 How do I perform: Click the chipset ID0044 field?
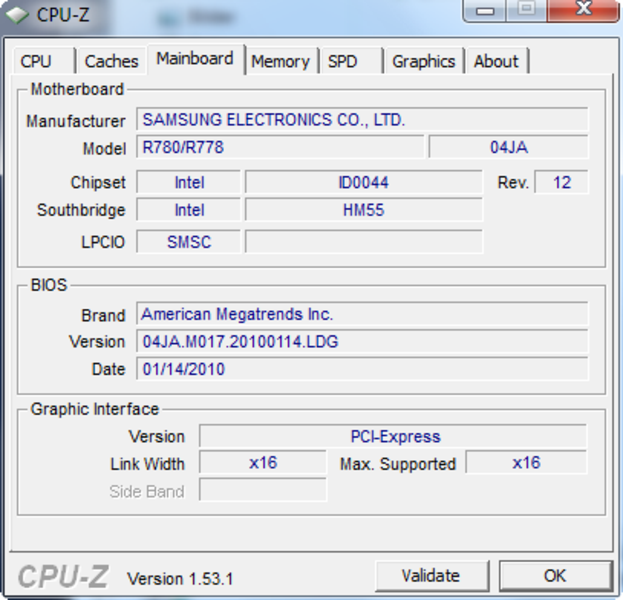coord(364,182)
